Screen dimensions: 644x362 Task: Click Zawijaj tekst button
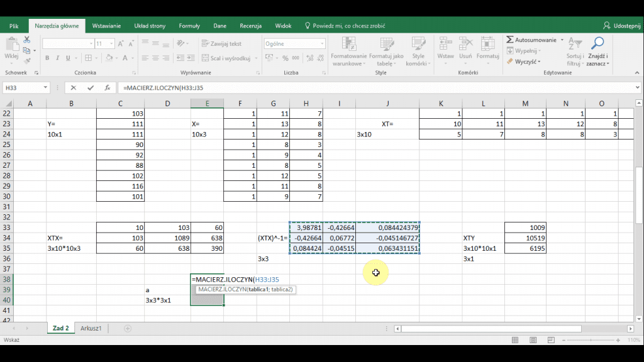coord(221,43)
